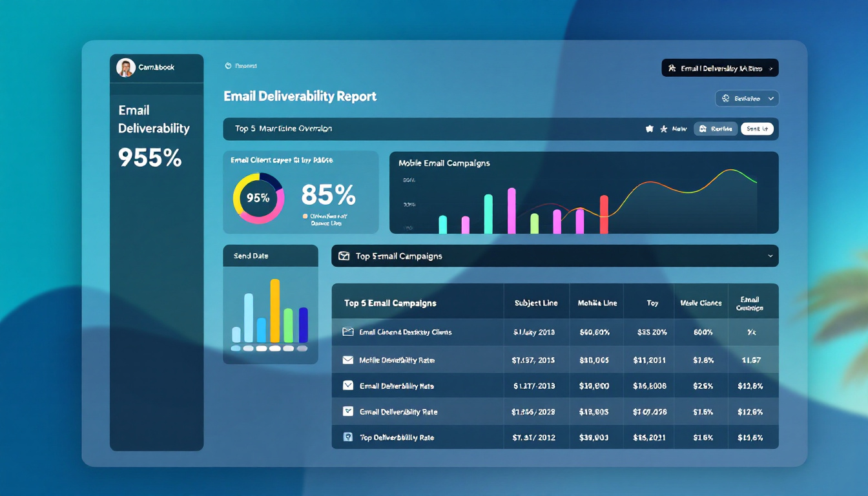Click the 955% value in the sidebar
Viewport: 868px width, 496px height.
pos(150,158)
